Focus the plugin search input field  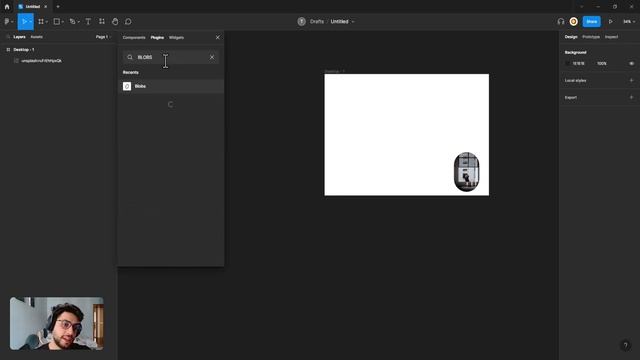[171, 57]
